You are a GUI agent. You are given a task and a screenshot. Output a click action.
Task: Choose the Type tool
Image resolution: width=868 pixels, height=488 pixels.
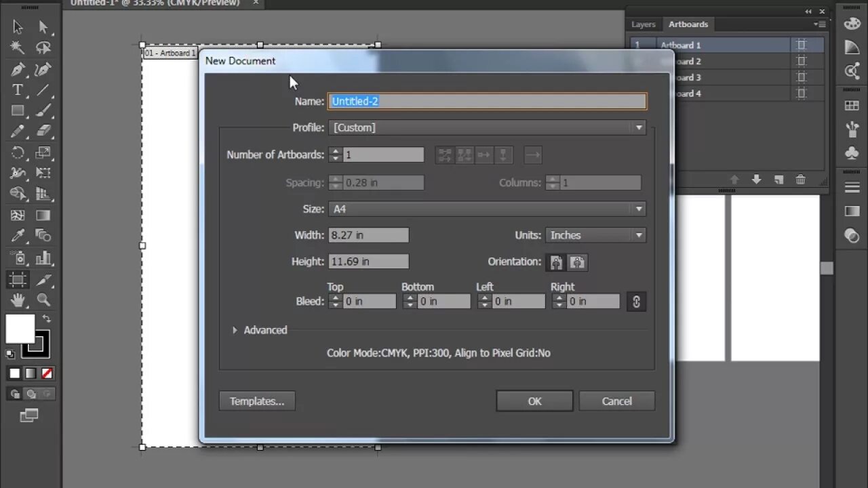tap(17, 89)
